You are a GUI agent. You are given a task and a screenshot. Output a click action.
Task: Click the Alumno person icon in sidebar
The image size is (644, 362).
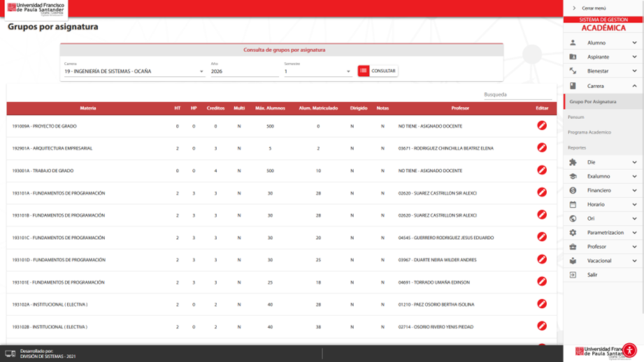tap(573, 43)
